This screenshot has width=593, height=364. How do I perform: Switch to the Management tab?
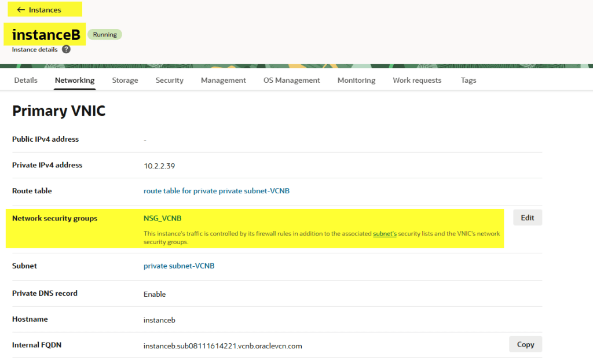(x=223, y=80)
